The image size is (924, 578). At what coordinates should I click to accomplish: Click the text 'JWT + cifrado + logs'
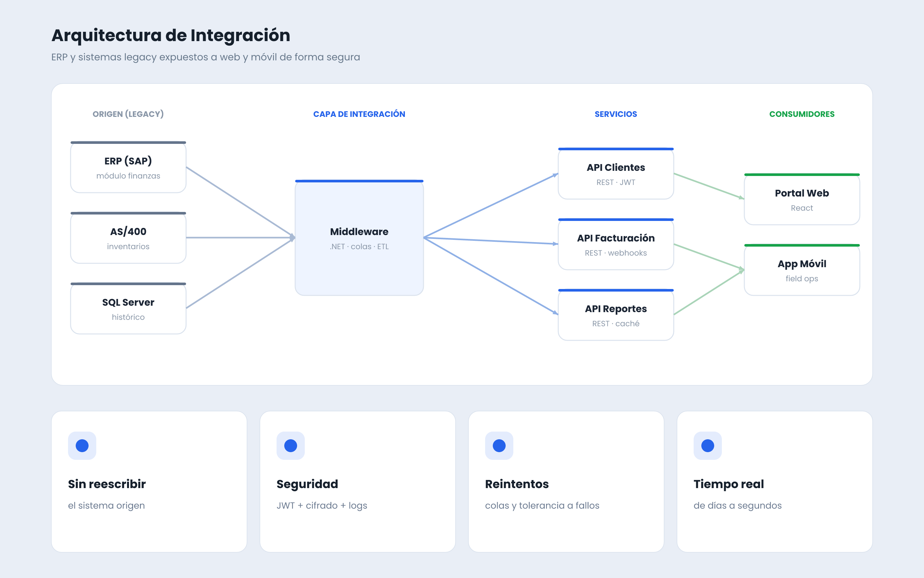(322, 505)
